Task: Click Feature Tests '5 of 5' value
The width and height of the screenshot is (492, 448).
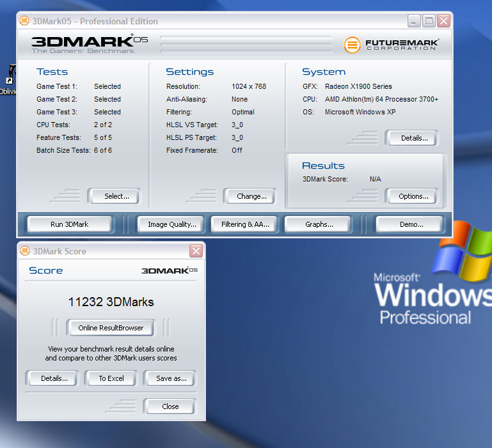Action: [x=103, y=137]
